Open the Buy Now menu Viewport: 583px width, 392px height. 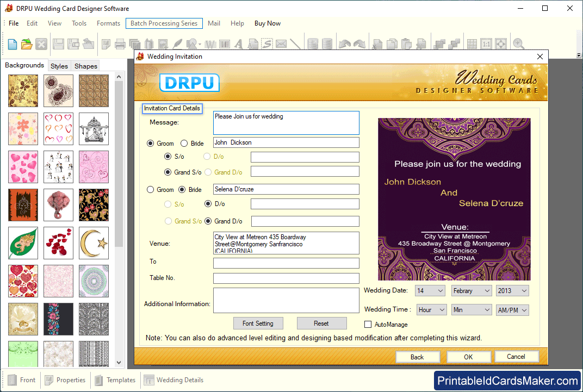[268, 23]
